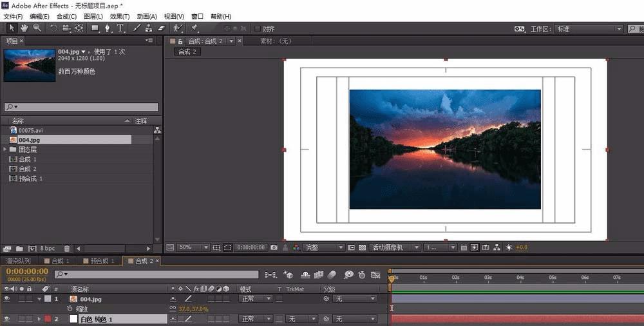Screen dimensions: 644x326
Task: Open the 50% magnification dropdown
Action: point(193,247)
